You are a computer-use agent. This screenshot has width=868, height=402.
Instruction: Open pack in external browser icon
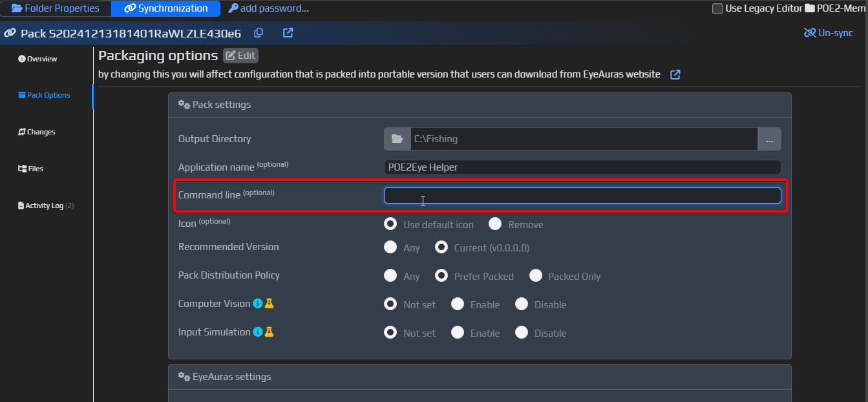[x=288, y=33]
